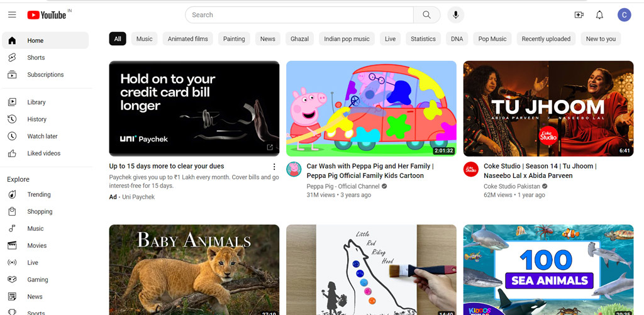Open Trending label under Explore
This screenshot has width=644, height=315.
tap(39, 195)
